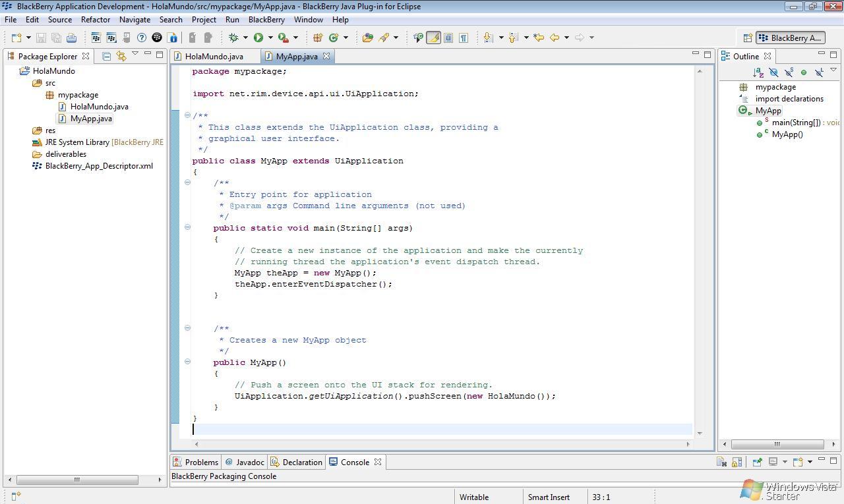Toggle Mark Occurrences highlighter button
This screenshot has height=504, width=844.
pos(433,38)
